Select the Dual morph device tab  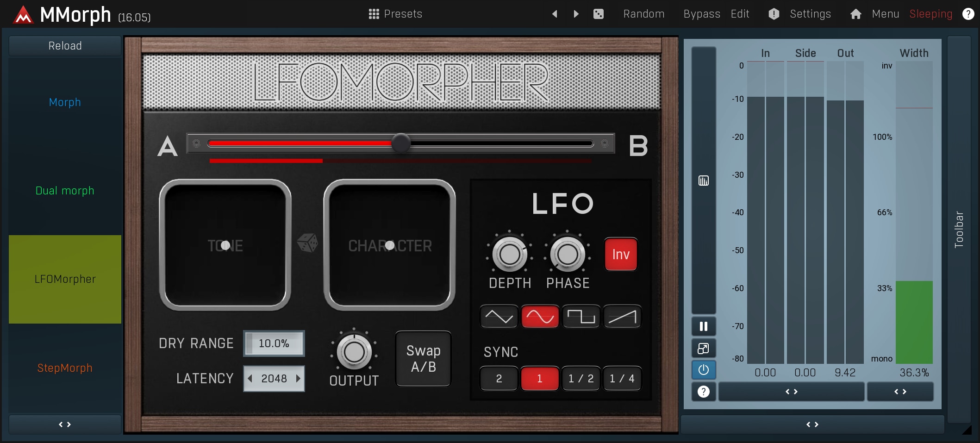(65, 191)
